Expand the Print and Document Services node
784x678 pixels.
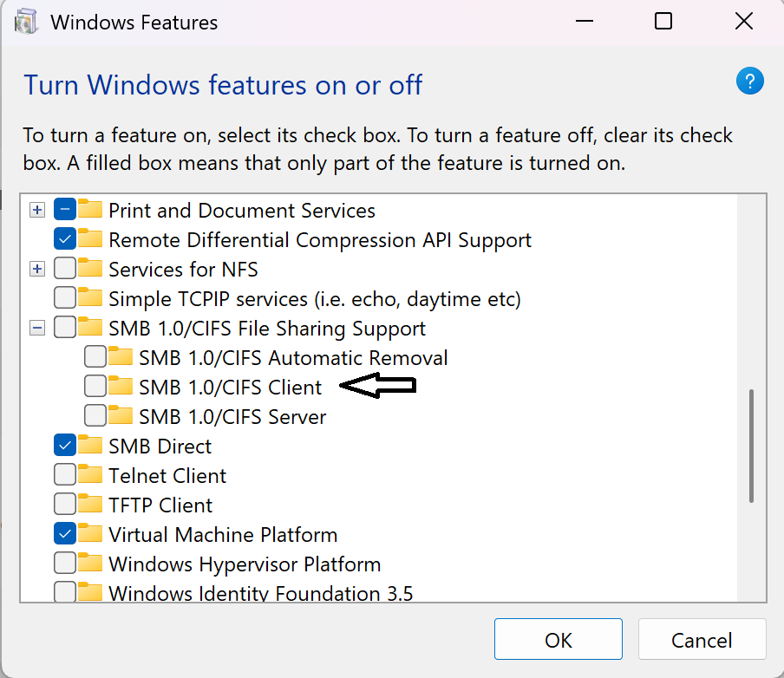(x=36, y=210)
